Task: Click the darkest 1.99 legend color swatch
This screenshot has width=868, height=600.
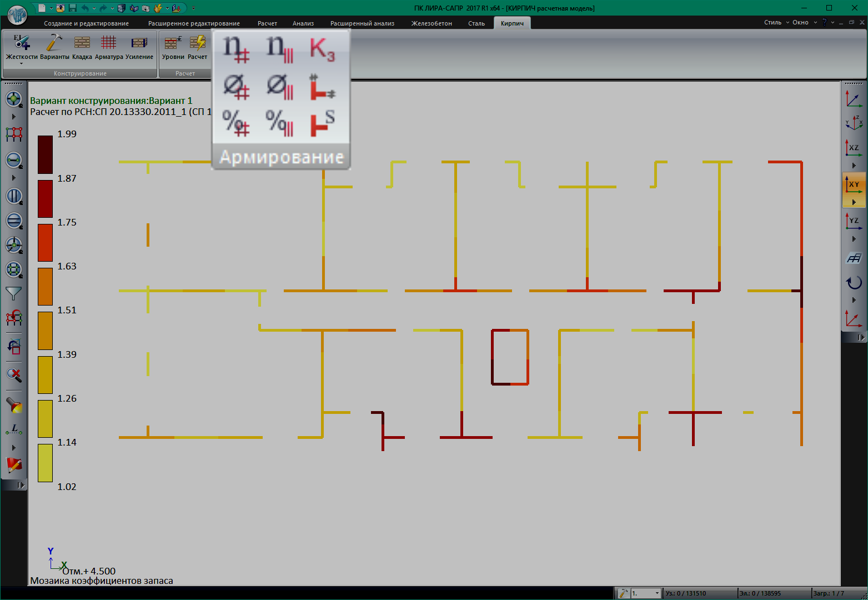Action: 45,154
